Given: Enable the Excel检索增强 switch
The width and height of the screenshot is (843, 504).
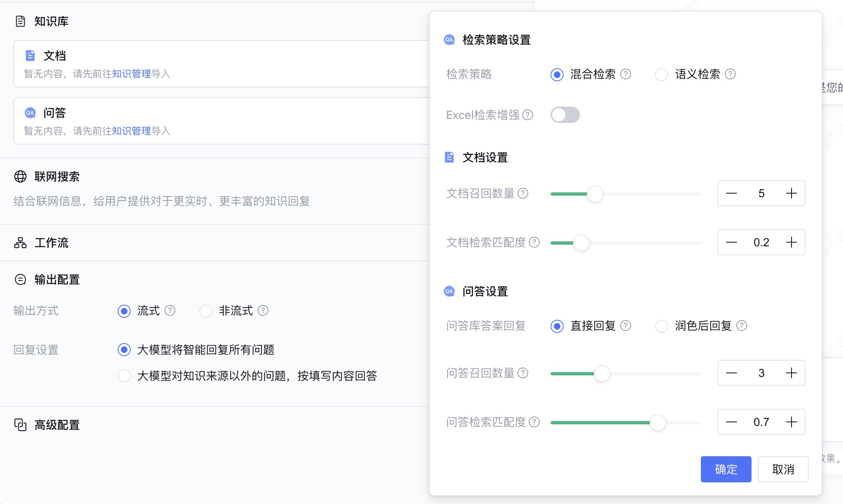Looking at the screenshot, I should click(565, 115).
